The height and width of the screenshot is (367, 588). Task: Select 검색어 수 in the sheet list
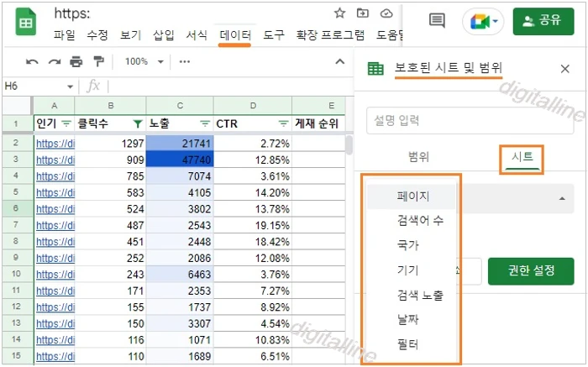click(x=412, y=221)
